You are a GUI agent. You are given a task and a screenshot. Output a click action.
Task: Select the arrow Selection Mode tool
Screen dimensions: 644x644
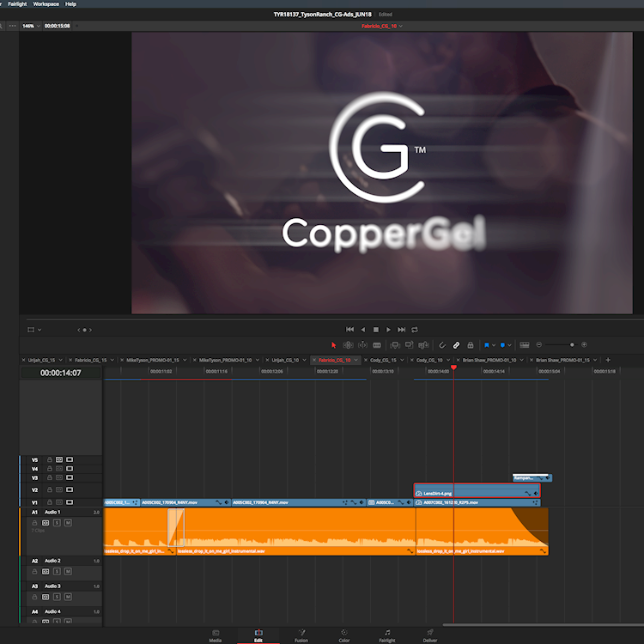pos(333,345)
